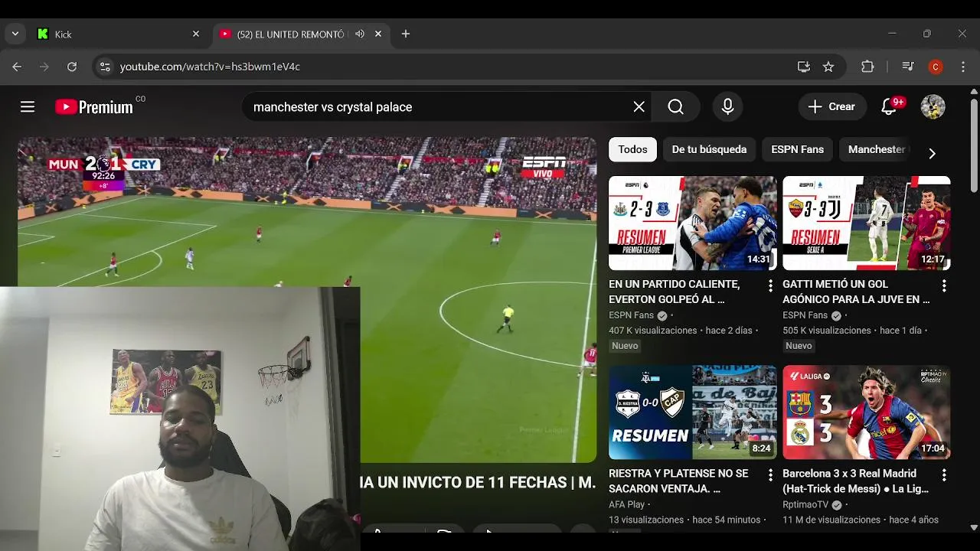Image resolution: width=980 pixels, height=551 pixels.
Task: Visit RptimaoTV channel link
Action: 805,504
